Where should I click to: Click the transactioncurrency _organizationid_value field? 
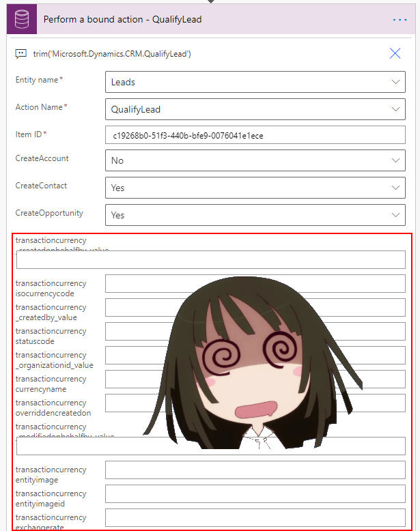pos(255,355)
